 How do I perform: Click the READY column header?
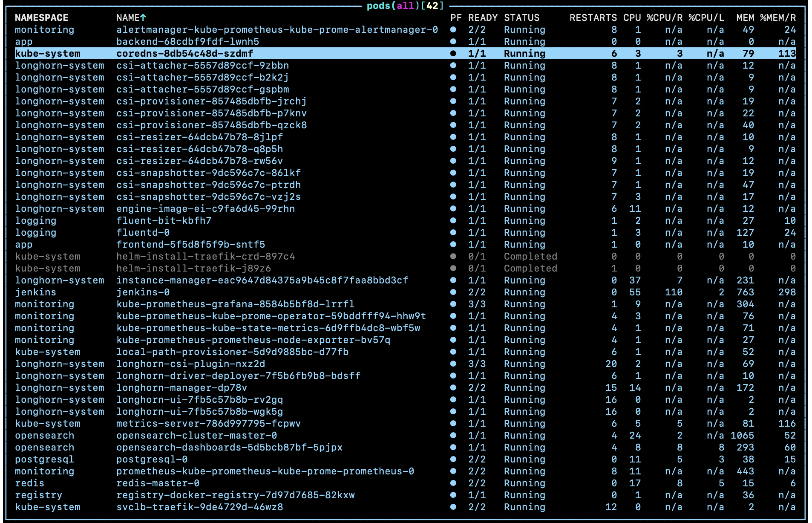click(483, 17)
